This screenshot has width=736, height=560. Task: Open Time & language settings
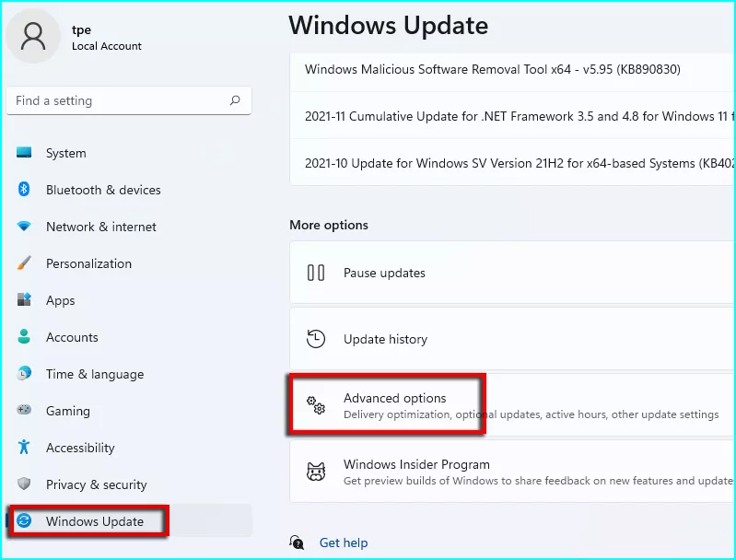click(x=129, y=374)
